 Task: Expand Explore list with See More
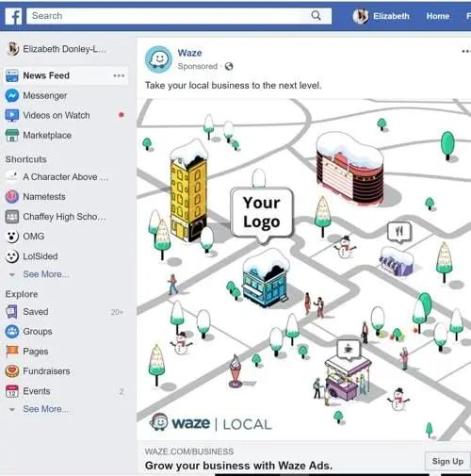coord(45,409)
